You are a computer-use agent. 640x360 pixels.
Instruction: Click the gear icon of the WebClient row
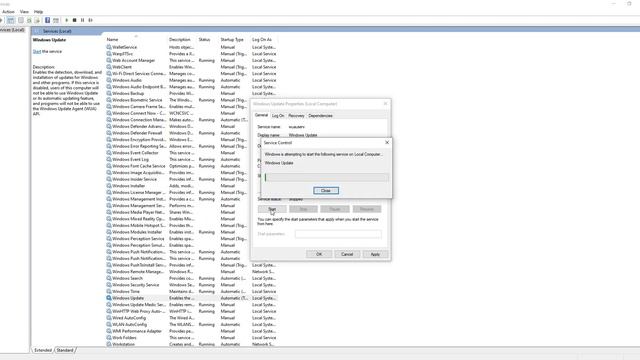(x=109, y=67)
